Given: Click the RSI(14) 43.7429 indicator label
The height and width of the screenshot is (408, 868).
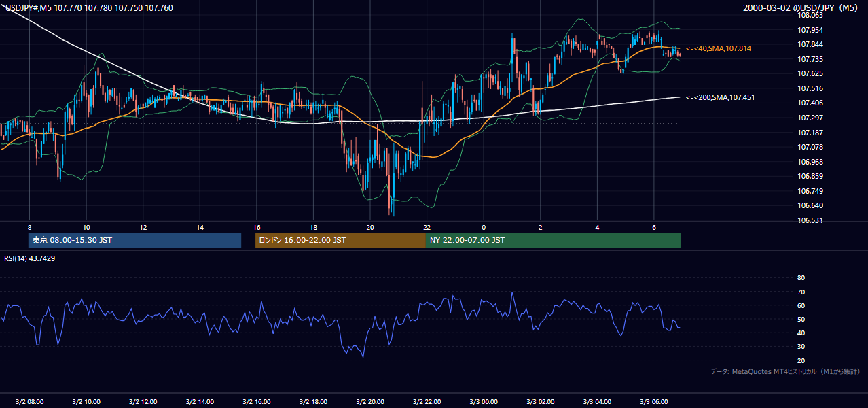Looking at the screenshot, I should (x=30, y=258).
